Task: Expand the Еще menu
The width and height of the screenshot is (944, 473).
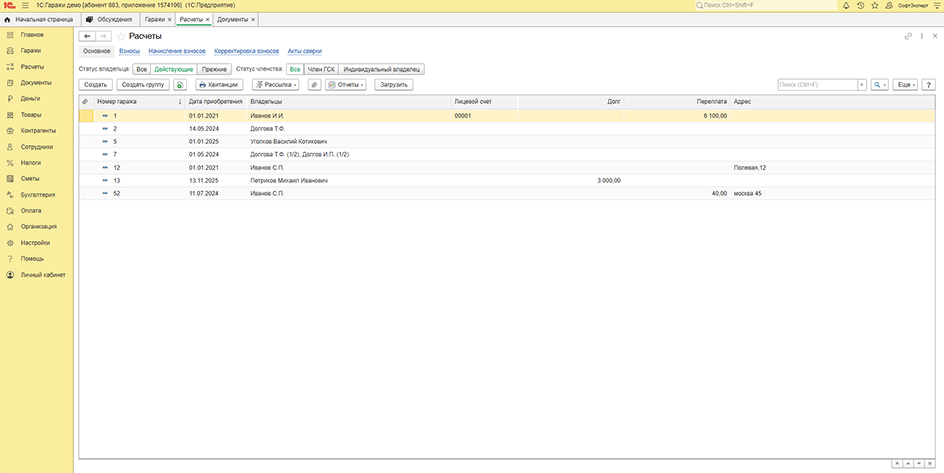Action: pyautogui.click(x=906, y=85)
